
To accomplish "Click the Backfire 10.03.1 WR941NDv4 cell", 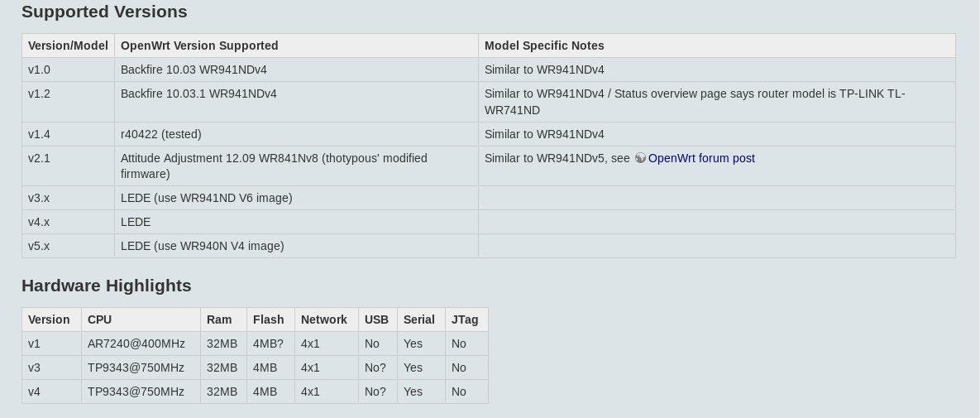I will tap(296, 102).
